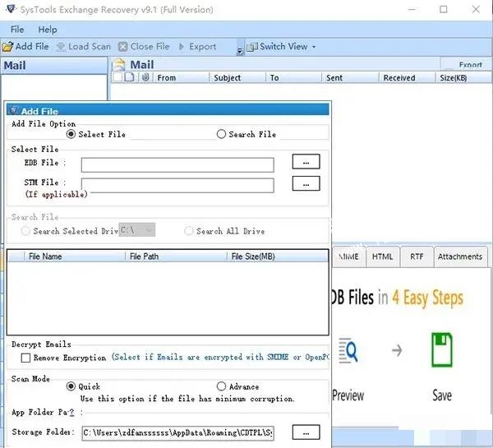Click the Load Scan toolbar icon
Viewport: 493px width, 448px height.
(x=61, y=47)
